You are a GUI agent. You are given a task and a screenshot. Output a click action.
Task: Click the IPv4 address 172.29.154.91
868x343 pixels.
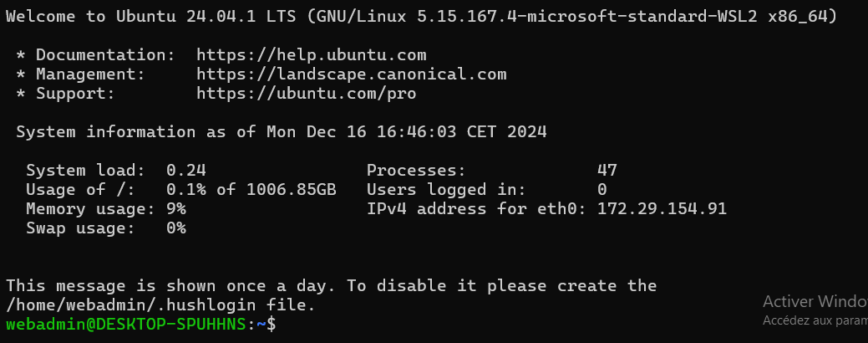[x=662, y=208]
